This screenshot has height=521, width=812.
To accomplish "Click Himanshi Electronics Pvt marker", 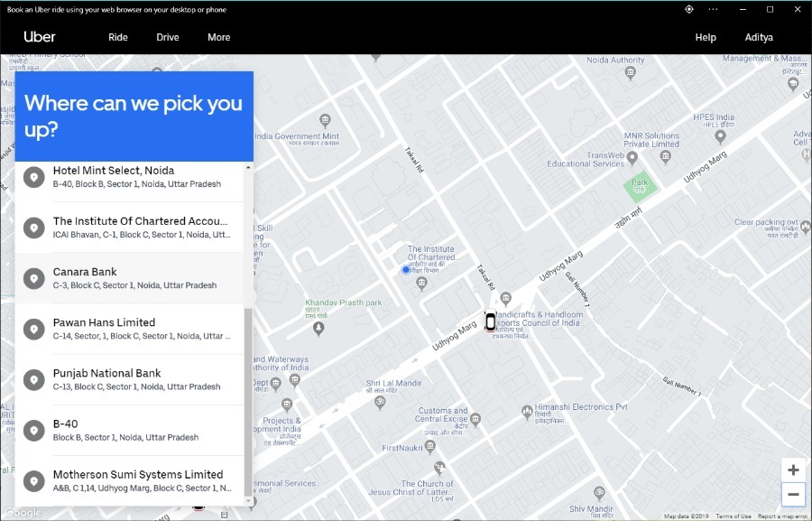I will coord(527,412).
